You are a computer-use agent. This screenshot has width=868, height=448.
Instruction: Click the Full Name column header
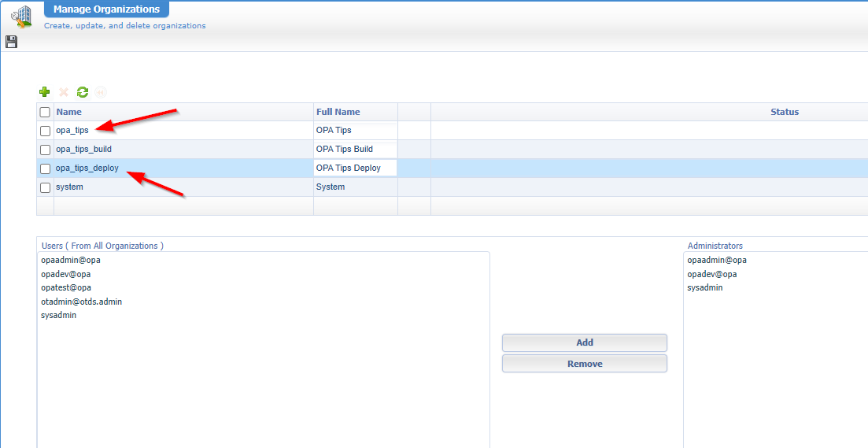(x=338, y=112)
